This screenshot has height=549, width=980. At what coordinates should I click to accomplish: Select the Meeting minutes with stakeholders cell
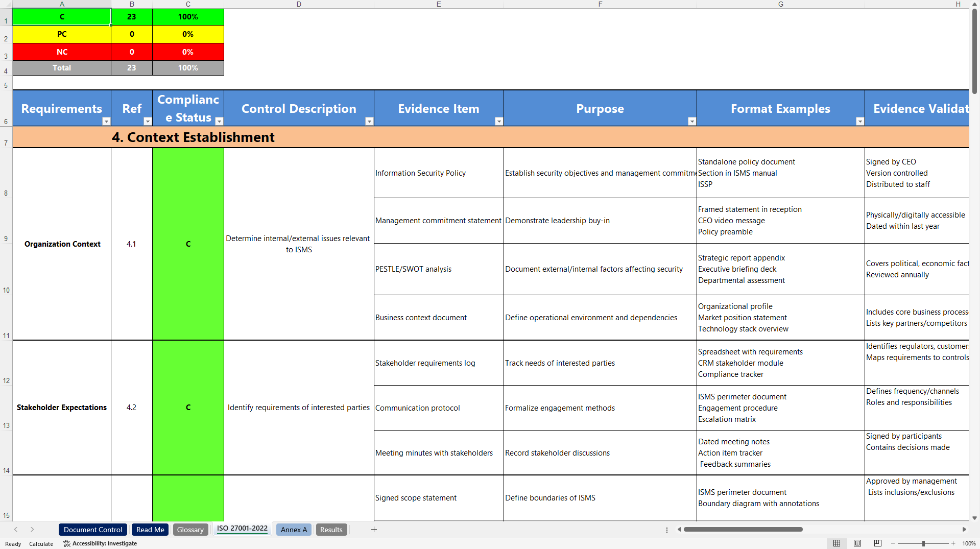point(439,453)
